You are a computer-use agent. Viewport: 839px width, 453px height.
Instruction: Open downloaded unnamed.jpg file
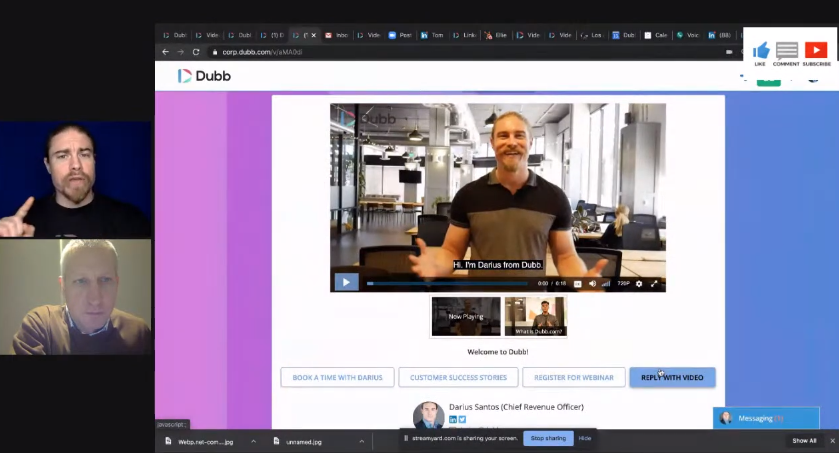pyautogui.click(x=298, y=442)
